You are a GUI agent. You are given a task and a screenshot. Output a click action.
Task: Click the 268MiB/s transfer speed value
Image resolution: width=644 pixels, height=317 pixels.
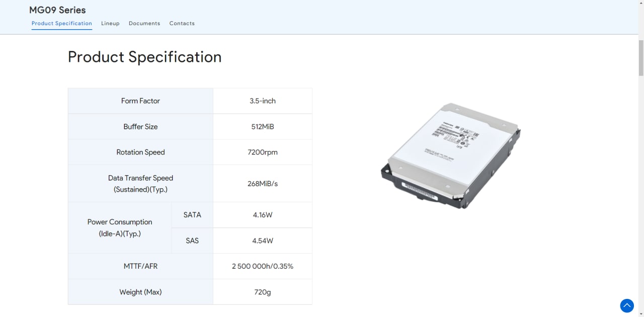[263, 184]
